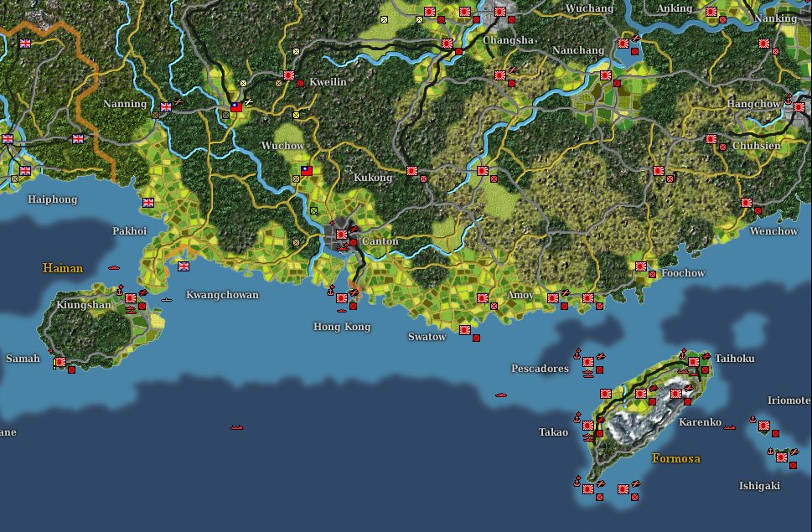812x532 pixels.
Task: Select the Japanese flag base at Pescadores
Action: (x=588, y=362)
